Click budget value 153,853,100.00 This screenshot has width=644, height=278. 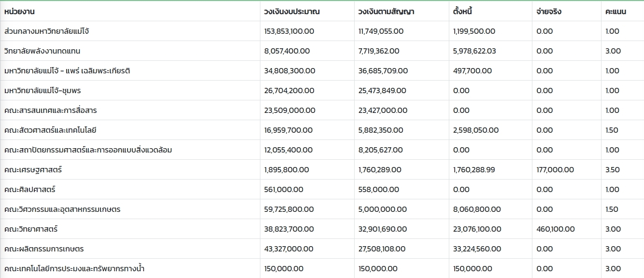click(289, 31)
